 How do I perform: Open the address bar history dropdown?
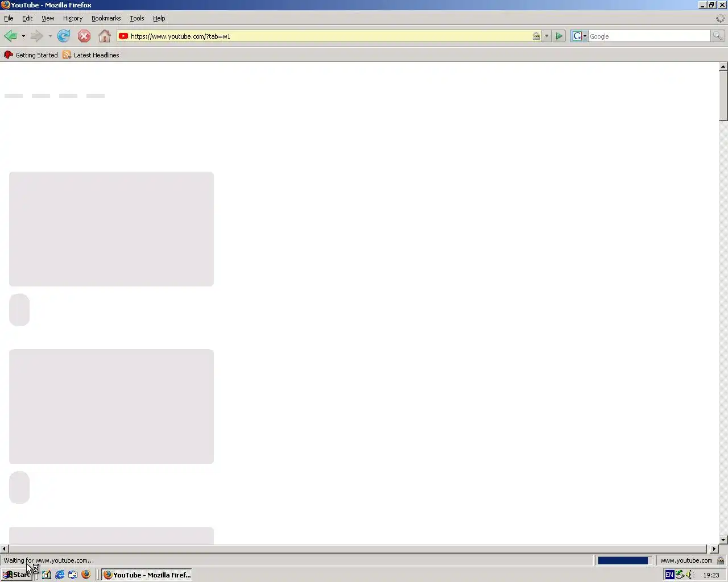tap(547, 36)
